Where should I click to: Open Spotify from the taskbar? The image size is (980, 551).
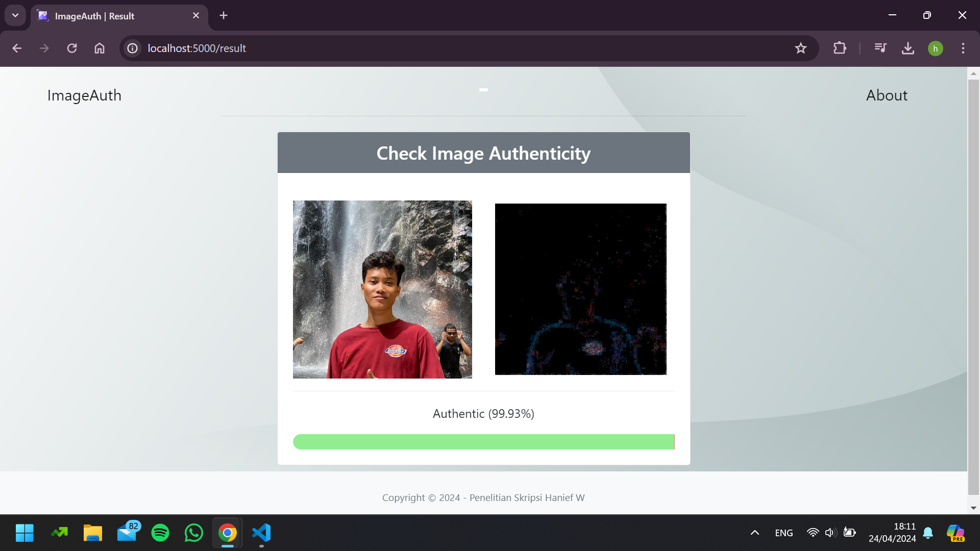160,533
